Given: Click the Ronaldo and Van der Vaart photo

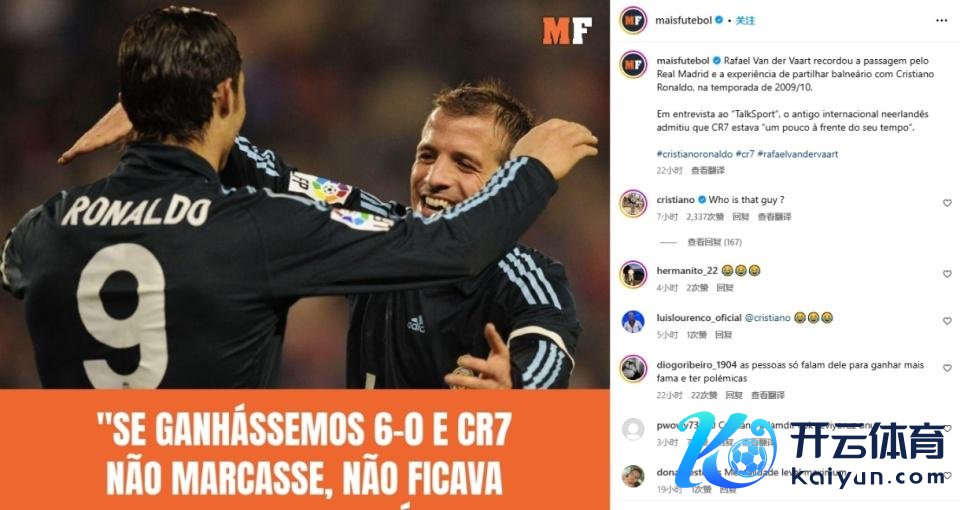Looking at the screenshot, I should coord(304,195).
